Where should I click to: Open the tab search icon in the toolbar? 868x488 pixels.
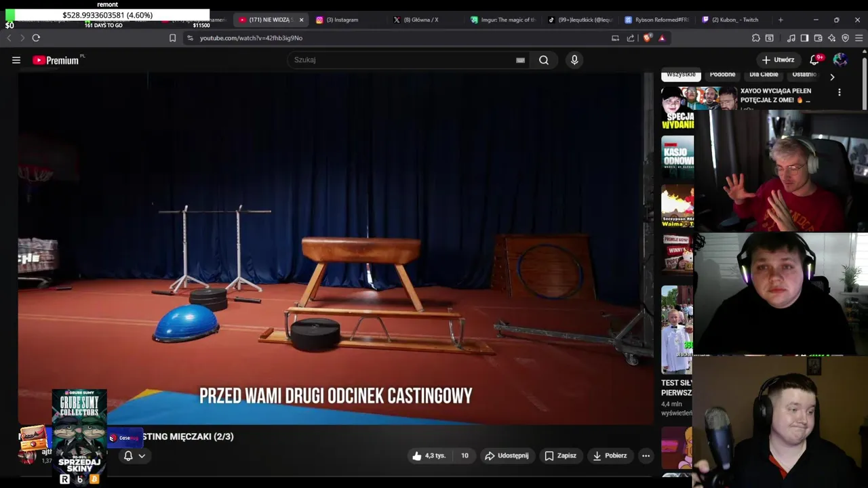[770, 38]
